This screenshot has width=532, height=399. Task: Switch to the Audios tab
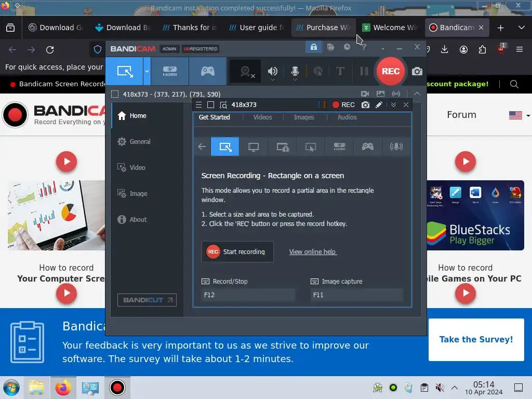pyautogui.click(x=347, y=117)
